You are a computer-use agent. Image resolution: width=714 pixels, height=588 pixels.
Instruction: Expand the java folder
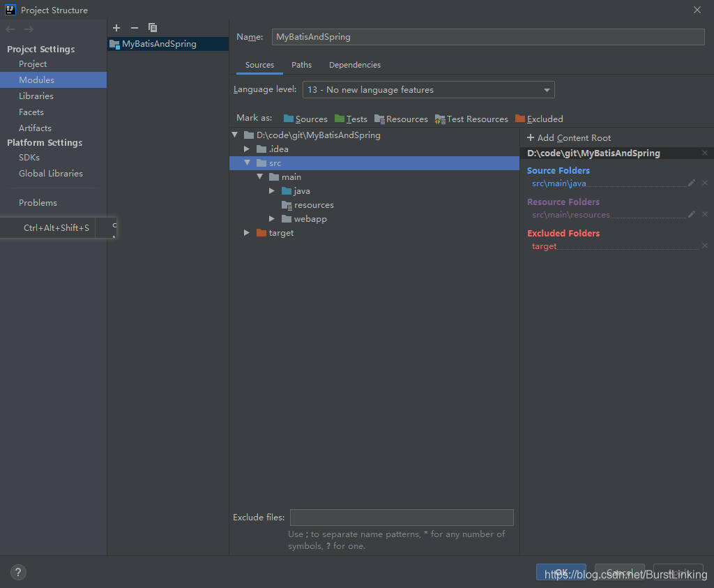click(272, 191)
